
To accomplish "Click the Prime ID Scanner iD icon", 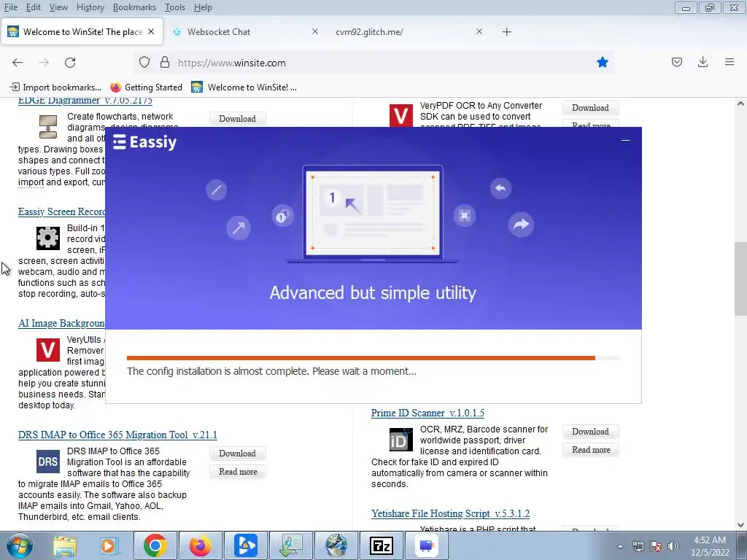I will tap(400, 440).
